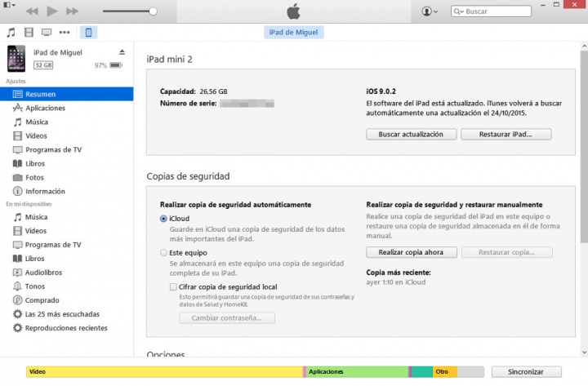Click the iPad device thumbnail

(16, 59)
